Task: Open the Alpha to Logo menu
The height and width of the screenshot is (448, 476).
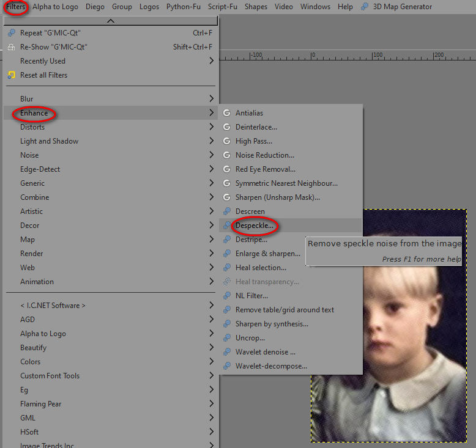Action: (55, 7)
